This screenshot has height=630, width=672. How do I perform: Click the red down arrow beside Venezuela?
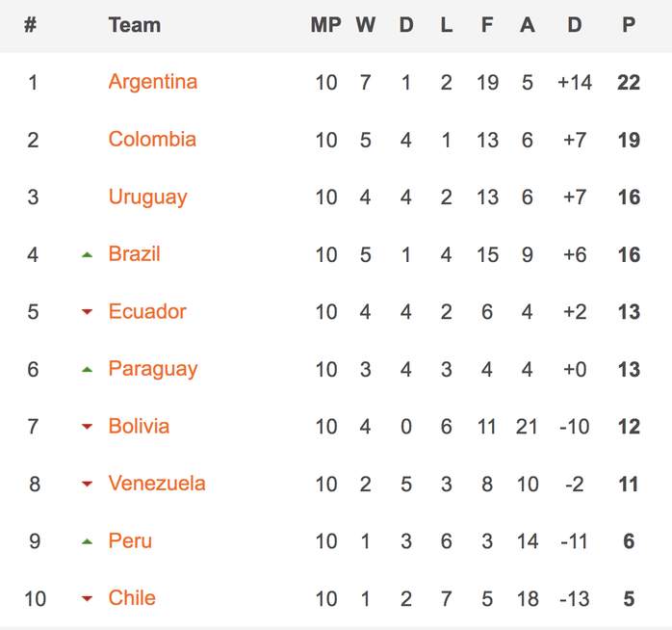[87, 484]
